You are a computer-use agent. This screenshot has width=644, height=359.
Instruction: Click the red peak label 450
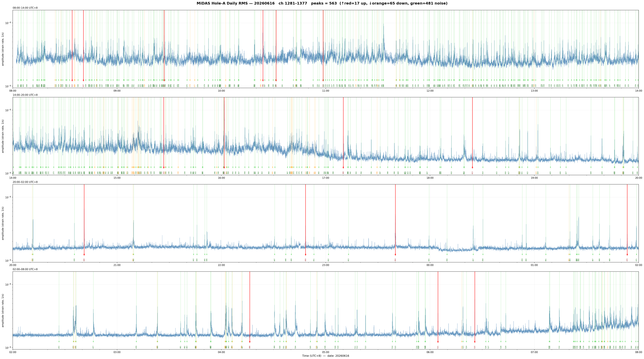(x=306, y=260)
